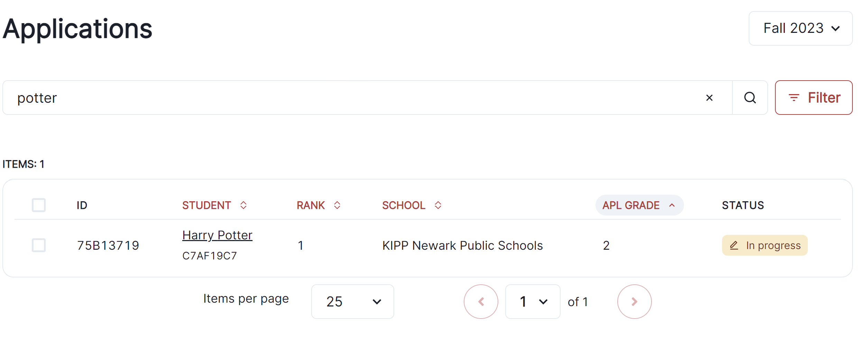Click the In progress status badge

tap(773, 245)
